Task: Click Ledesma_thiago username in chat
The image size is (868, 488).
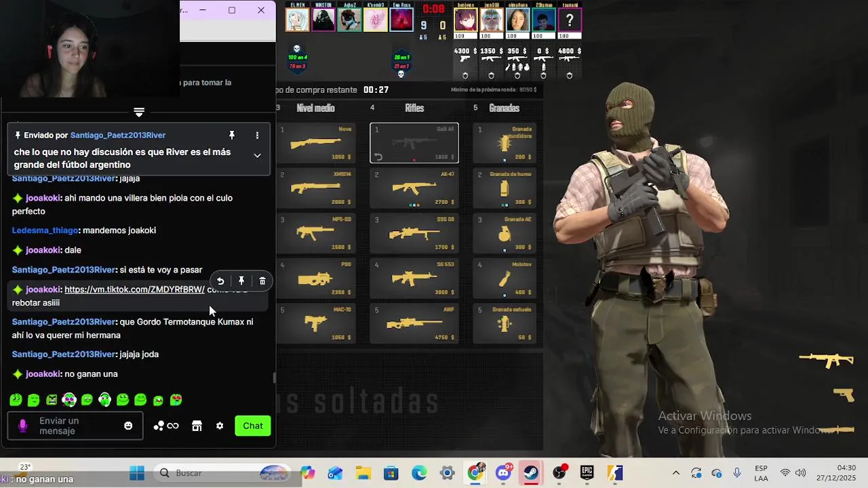Action: (x=45, y=230)
